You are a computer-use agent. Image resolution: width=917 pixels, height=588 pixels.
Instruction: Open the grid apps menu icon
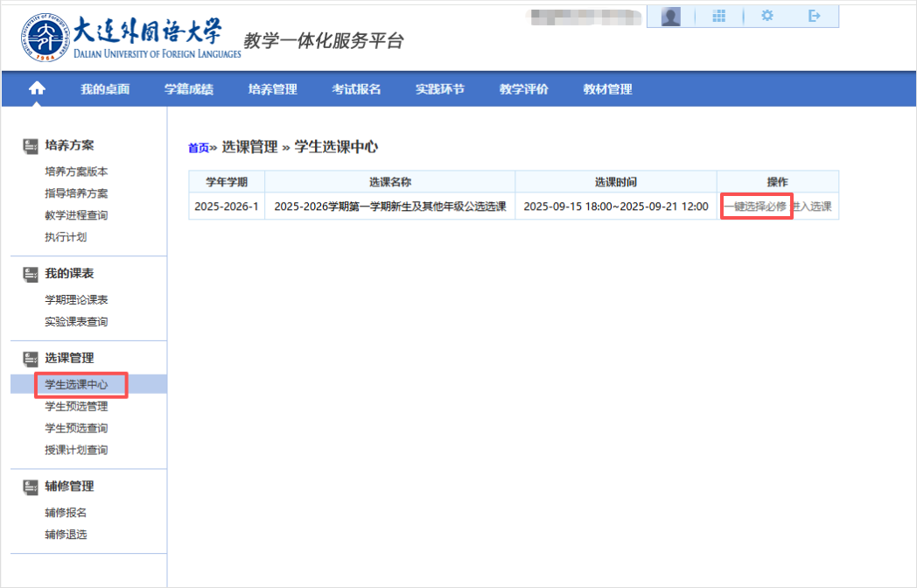tap(719, 16)
